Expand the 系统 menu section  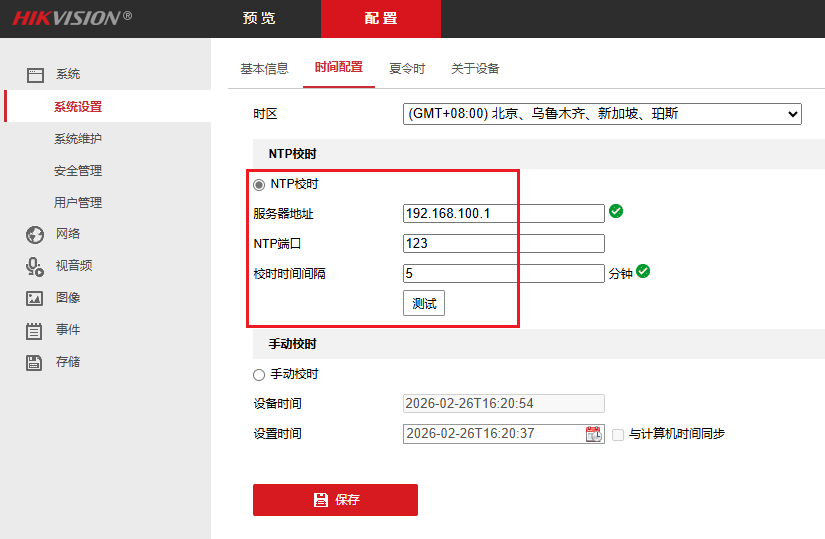point(68,74)
